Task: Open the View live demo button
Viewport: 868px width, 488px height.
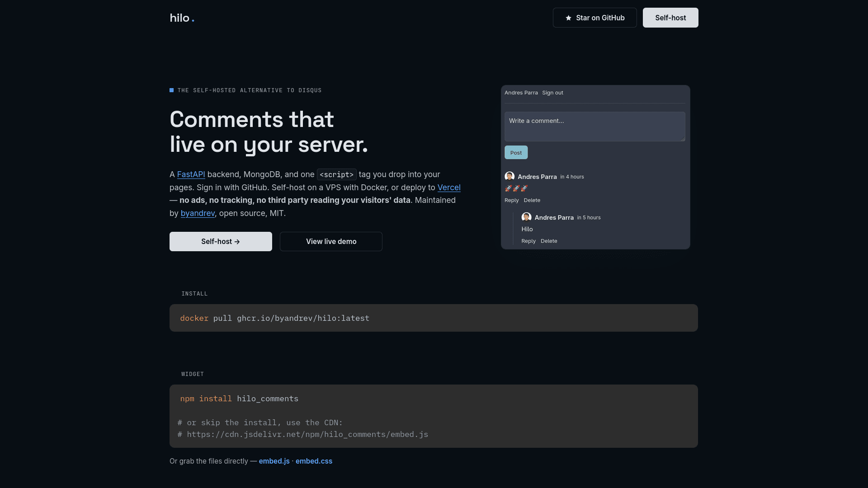Action: [331, 242]
